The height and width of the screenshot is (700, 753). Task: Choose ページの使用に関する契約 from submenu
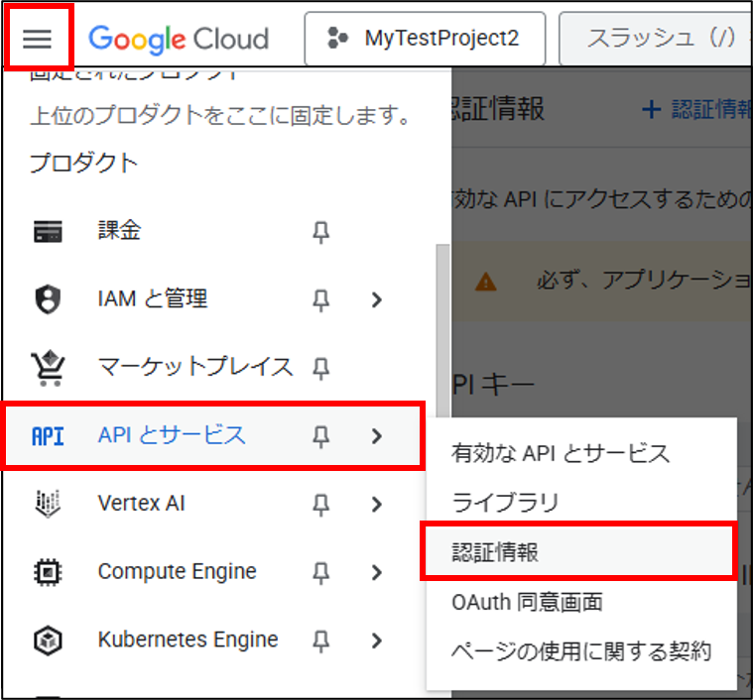(581, 651)
